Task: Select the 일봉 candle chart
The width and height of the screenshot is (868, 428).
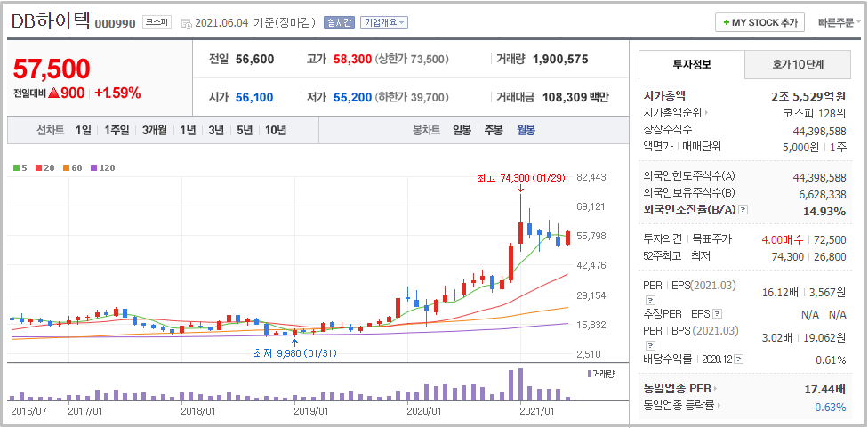Action: point(462,130)
